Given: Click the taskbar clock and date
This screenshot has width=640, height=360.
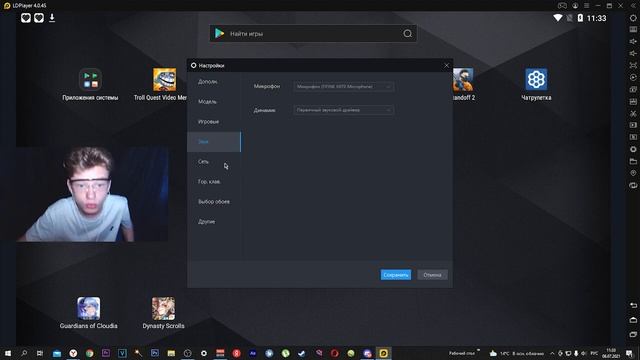Looking at the screenshot, I should point(611,353).
